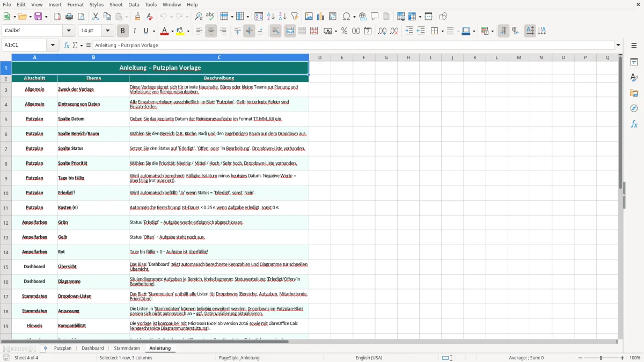Toggle Wrap Text
Screen dimensions: 644x362
[x=275, y=31]
